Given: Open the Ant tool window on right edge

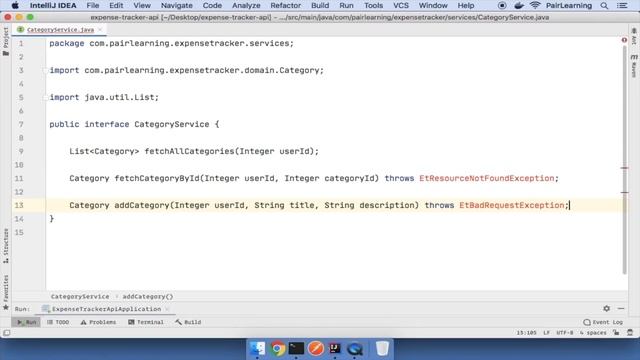Looking at the screenshot, I should [634, 36].
